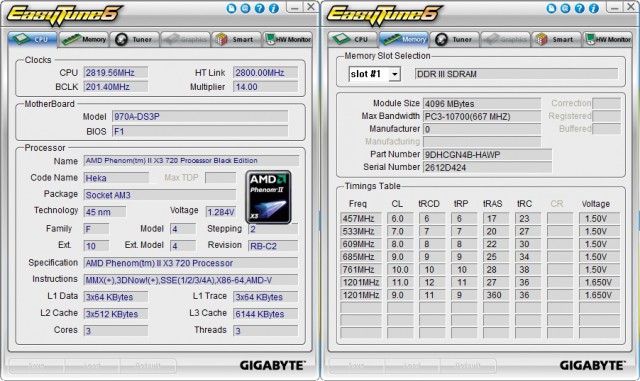Viewport: 640px width, 381px height.
Task: Minimize the right EasyTune6 window
Action: (615, 7)
